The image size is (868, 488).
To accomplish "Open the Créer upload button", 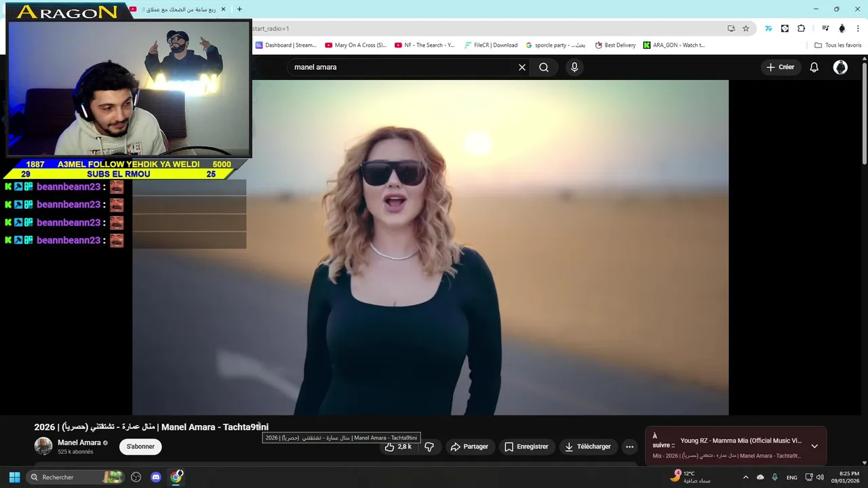I will (x=780, y=67).
